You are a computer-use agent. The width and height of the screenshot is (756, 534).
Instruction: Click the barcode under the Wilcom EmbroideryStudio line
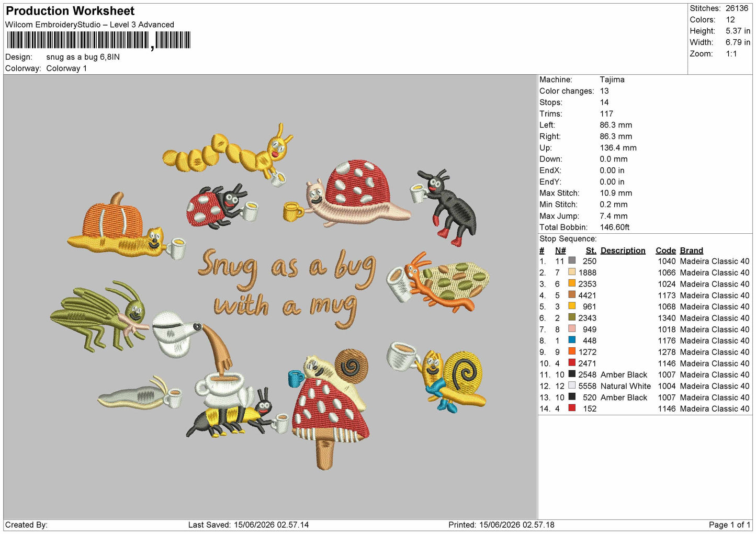[x=99, y=40]
